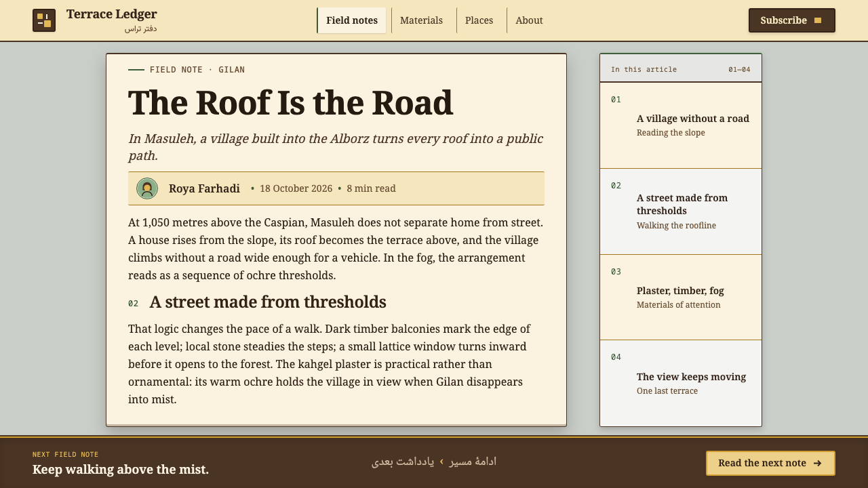Click the italic subtitle about Masuleh
The image size is (868, 488).
coord(336,147)
